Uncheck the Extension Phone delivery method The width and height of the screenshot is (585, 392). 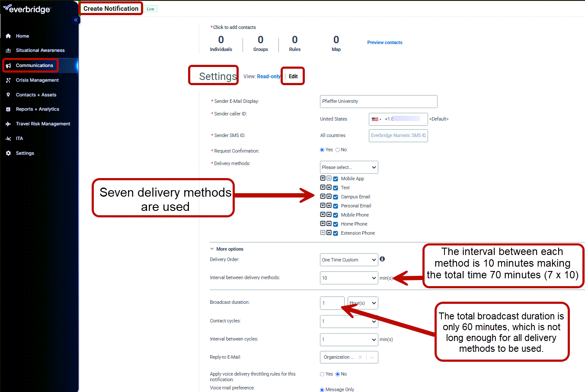[336, 233]
